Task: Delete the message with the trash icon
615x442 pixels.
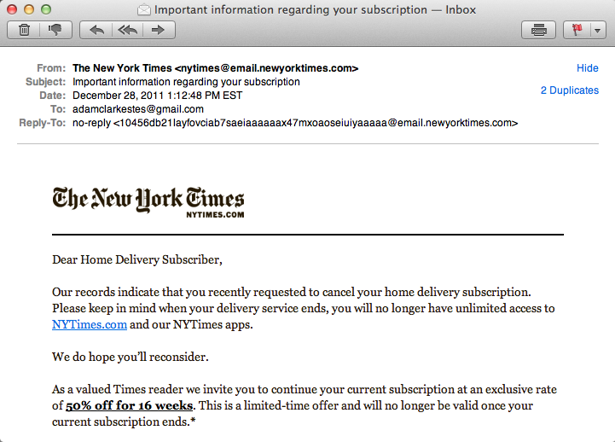Action: click(x=24, y=30)
